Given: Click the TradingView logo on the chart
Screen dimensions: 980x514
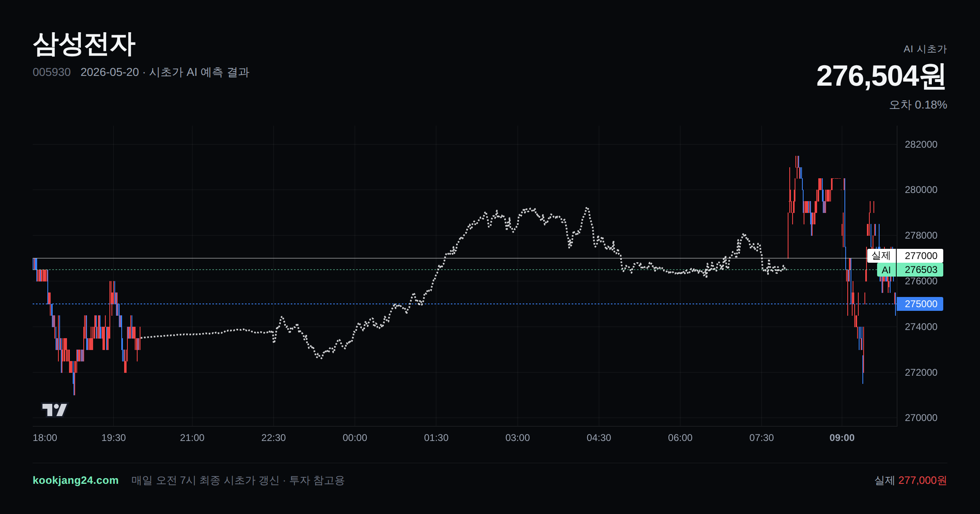Looking at the screenshot, I should pyautogui.click(x=54, y=410).
